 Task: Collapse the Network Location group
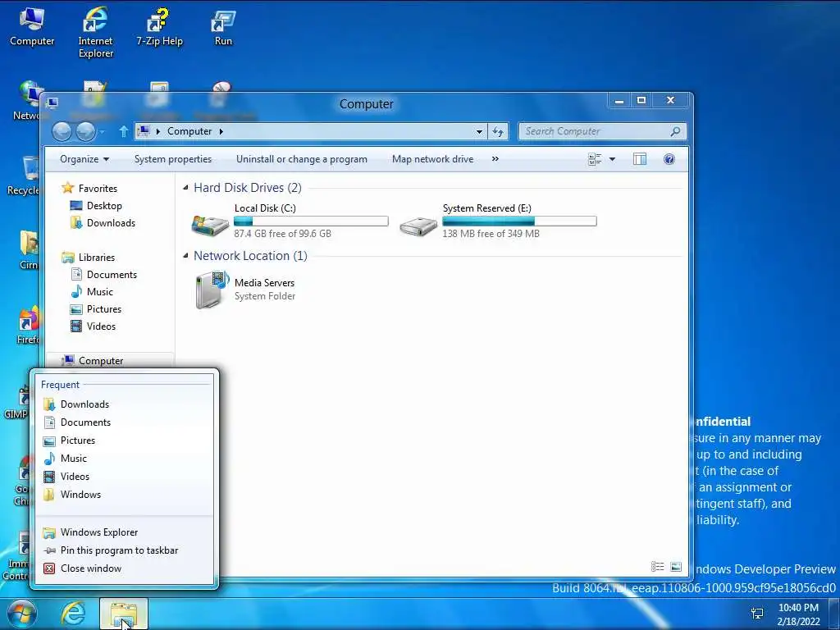point(185,256)
